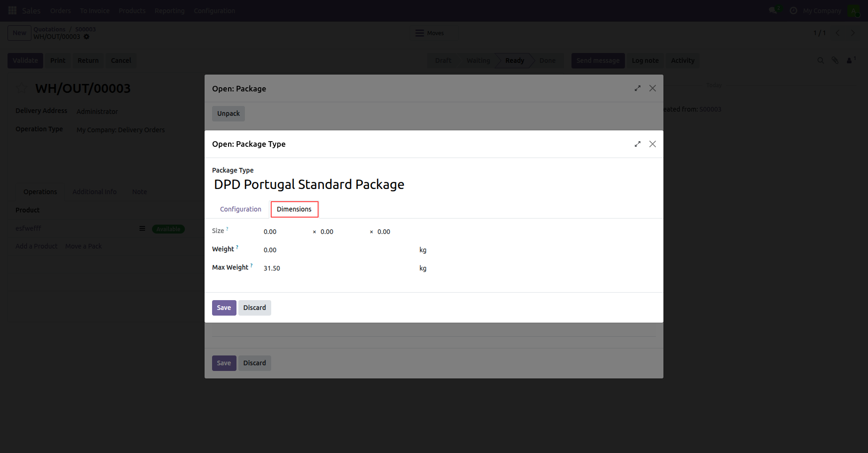Click the help tooltip icon beside Size
This screenshot has width=868, height=453.
point(228,228)
